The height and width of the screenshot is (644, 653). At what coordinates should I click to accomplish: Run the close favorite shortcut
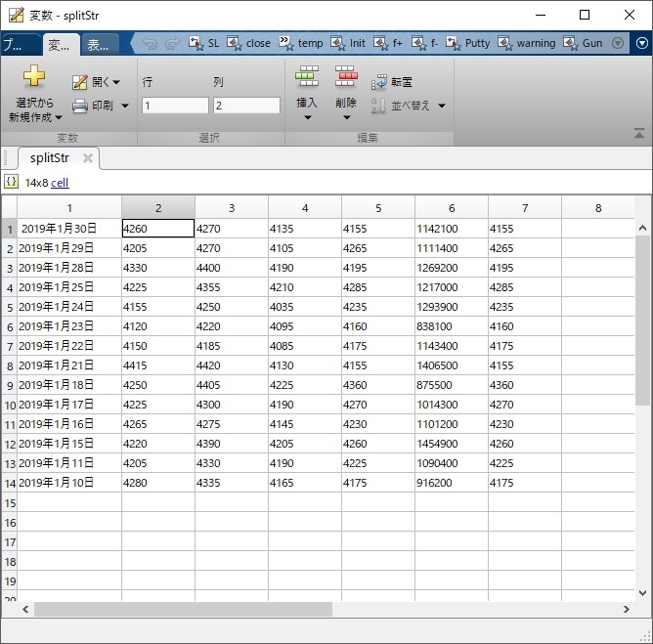coord(248,43)
